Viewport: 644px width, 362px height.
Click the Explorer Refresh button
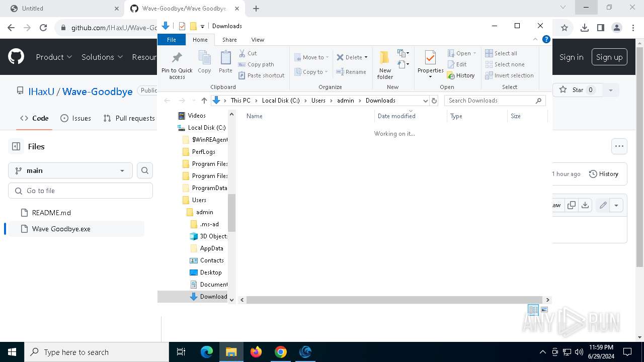pyautogui.click(x=434, y=101)
